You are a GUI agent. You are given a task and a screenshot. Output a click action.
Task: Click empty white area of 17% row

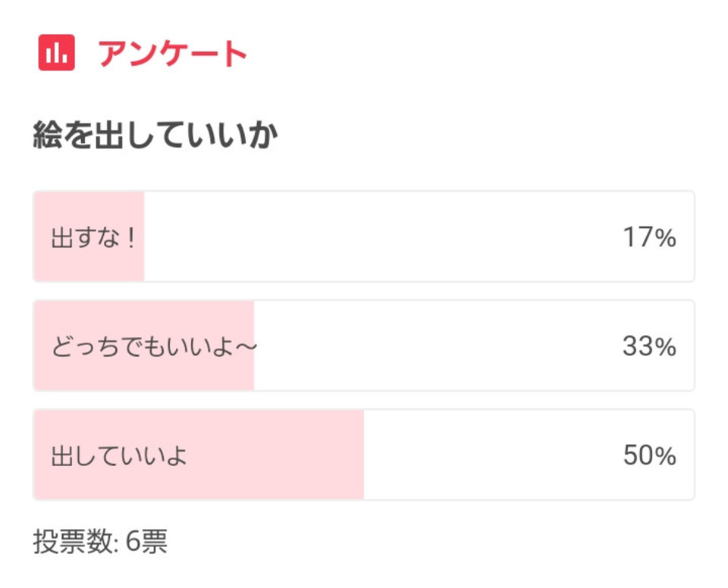click(381, 236)
